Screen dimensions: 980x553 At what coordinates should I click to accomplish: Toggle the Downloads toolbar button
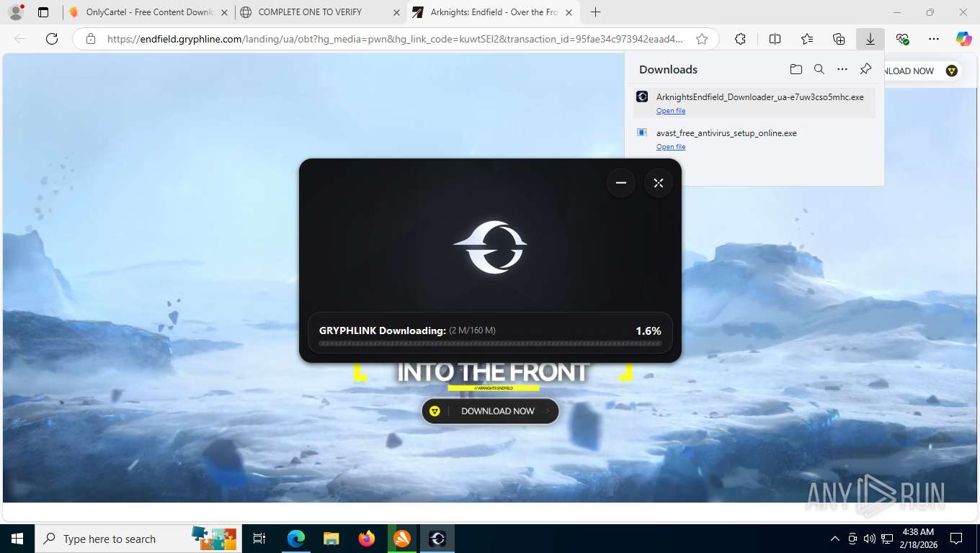870,39
